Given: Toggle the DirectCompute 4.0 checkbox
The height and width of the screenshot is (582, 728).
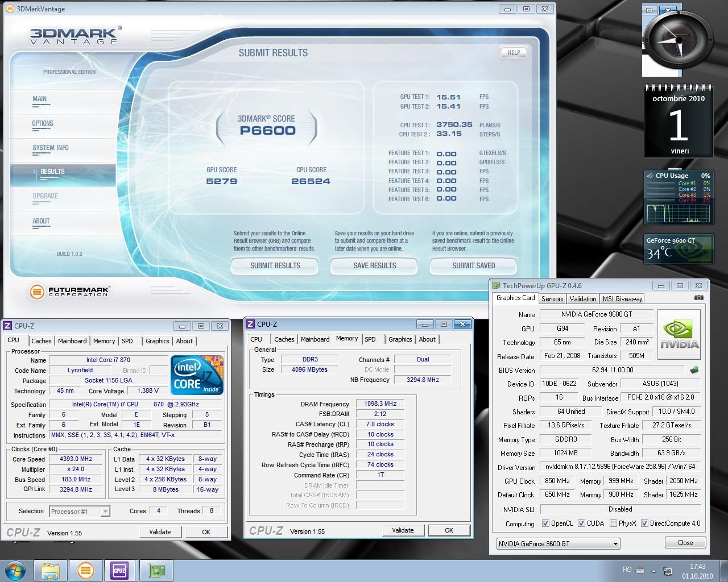Looking at the screenshot, I should click(644, 523).
